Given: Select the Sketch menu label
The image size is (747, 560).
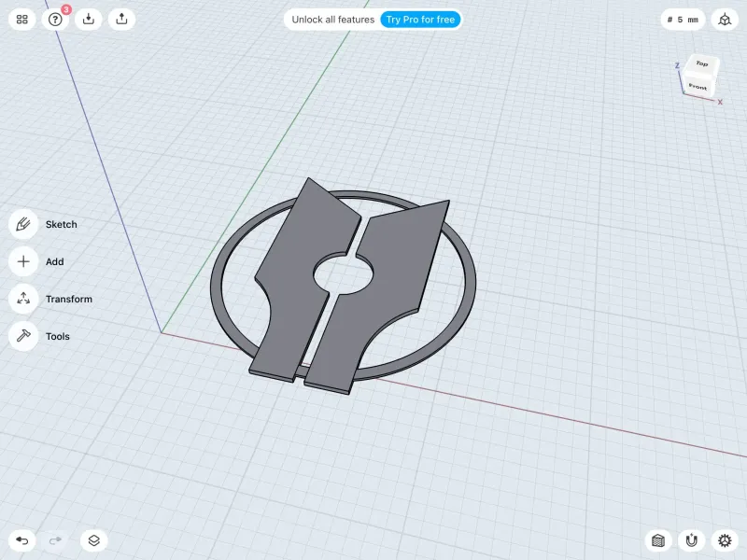Looking at the screenshot, I should tap(62, 224).
